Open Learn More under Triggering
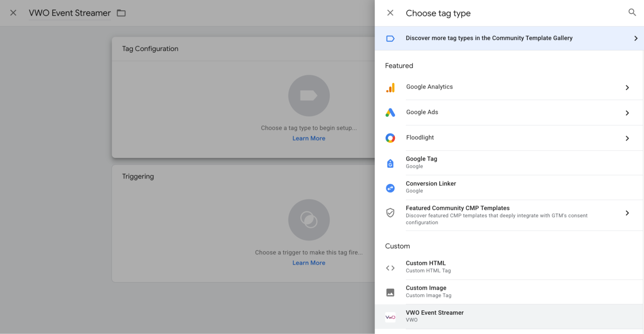644x334 pixels. pyautogui.click(x=309, y=263)
